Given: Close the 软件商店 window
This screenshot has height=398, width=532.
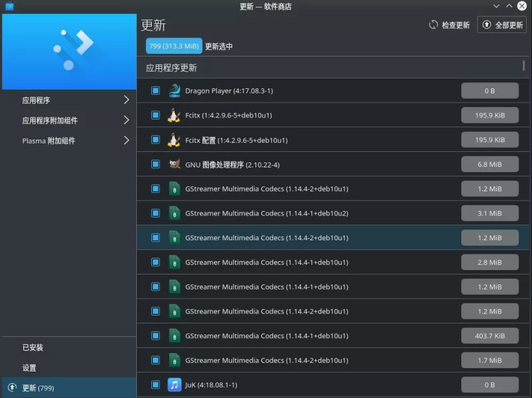Looking at the screenshot, I should coord(522,6).
